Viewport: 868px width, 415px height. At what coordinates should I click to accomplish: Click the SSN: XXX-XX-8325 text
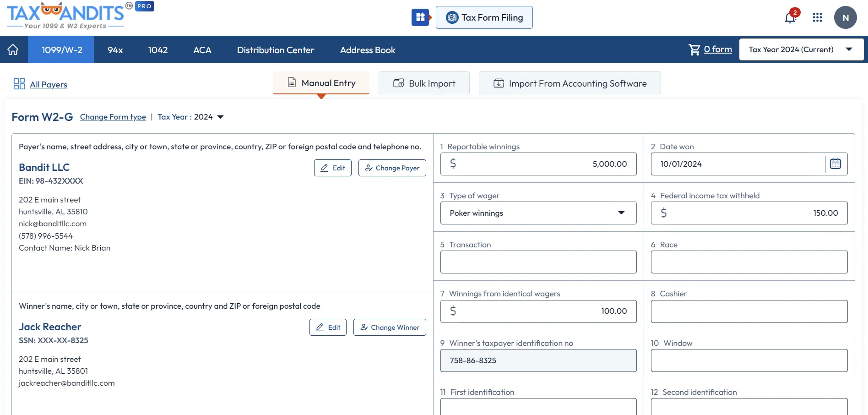pos(54,340)
